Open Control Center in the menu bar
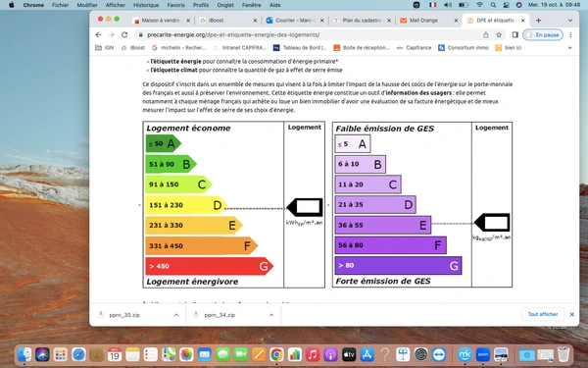The image size is (588, 368). point(507,5)
